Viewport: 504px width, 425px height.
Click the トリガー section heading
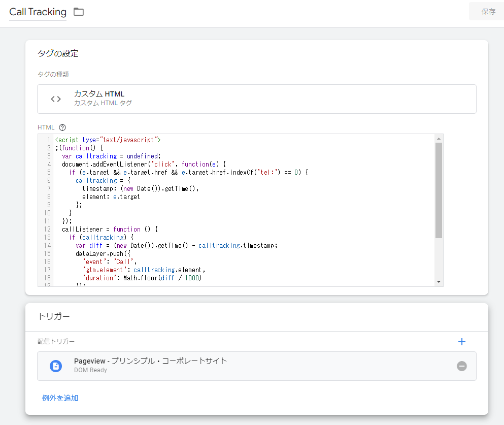tap(53, 316)
